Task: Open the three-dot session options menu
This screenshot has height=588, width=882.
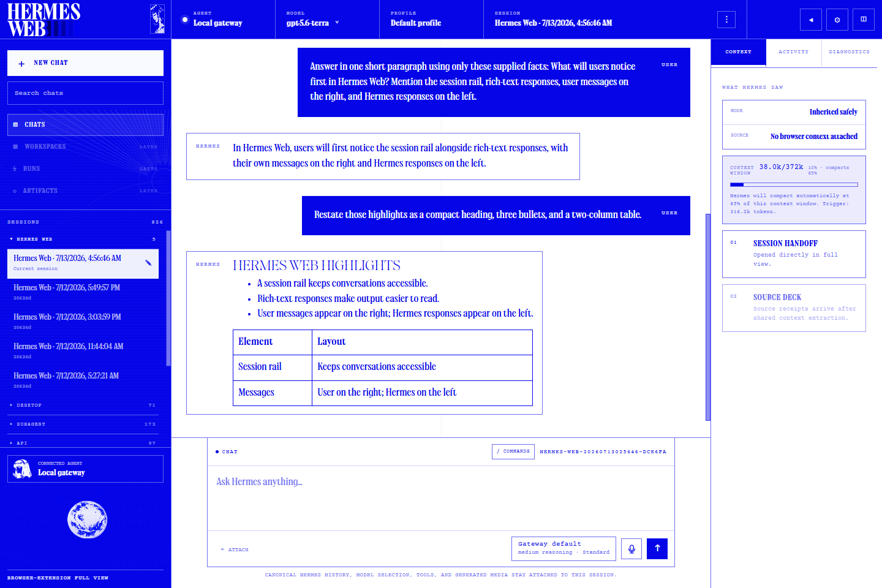Action: point(726,20)
